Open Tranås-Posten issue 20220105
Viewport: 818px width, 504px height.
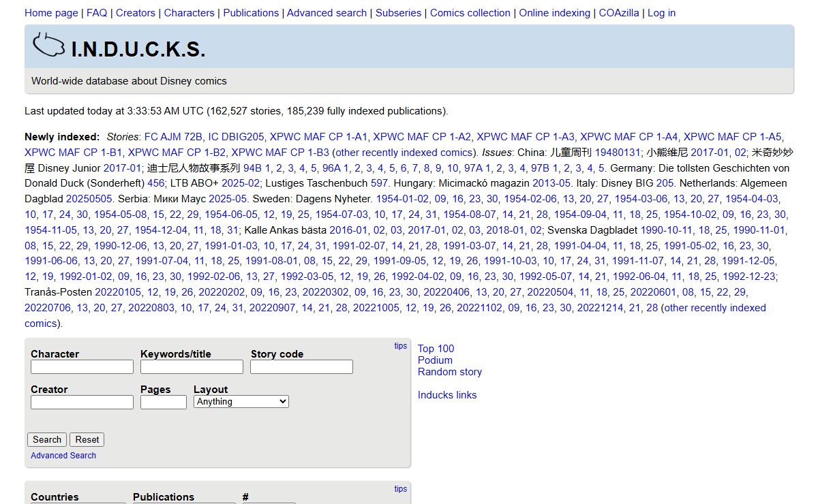click(118, 292)
